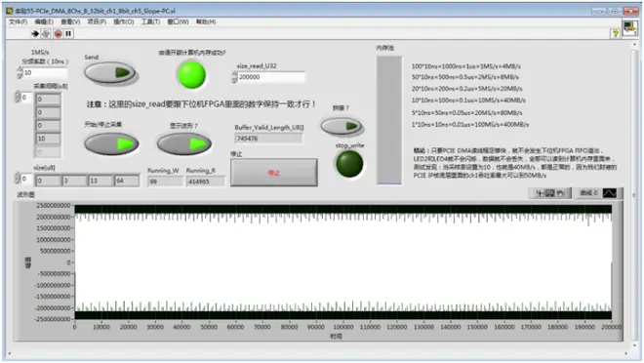Open the context help question-mark icon
644x363 pixels.
click(x=616, y=34)
